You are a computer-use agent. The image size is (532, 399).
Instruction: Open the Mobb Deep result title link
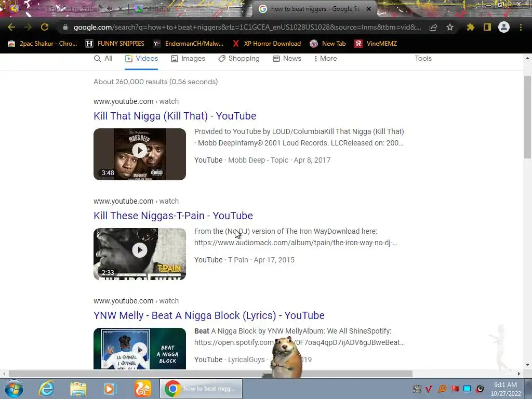tap(175, 116)
